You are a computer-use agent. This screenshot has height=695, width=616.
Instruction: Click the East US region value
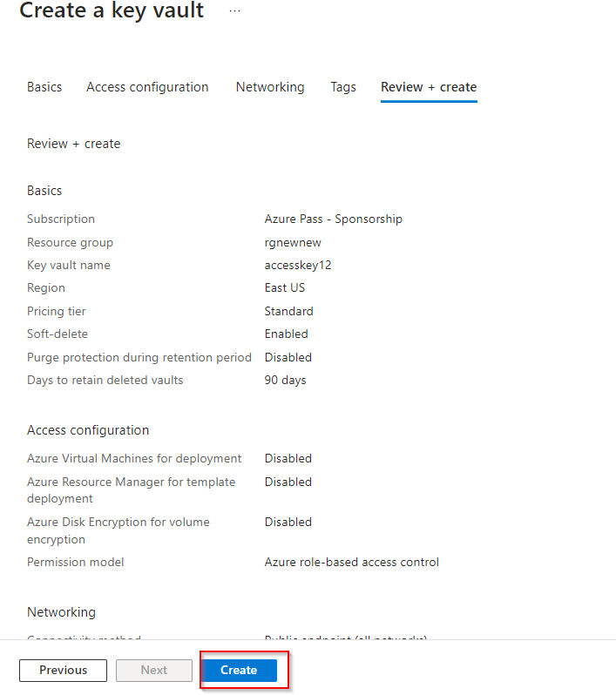[285, 287]
